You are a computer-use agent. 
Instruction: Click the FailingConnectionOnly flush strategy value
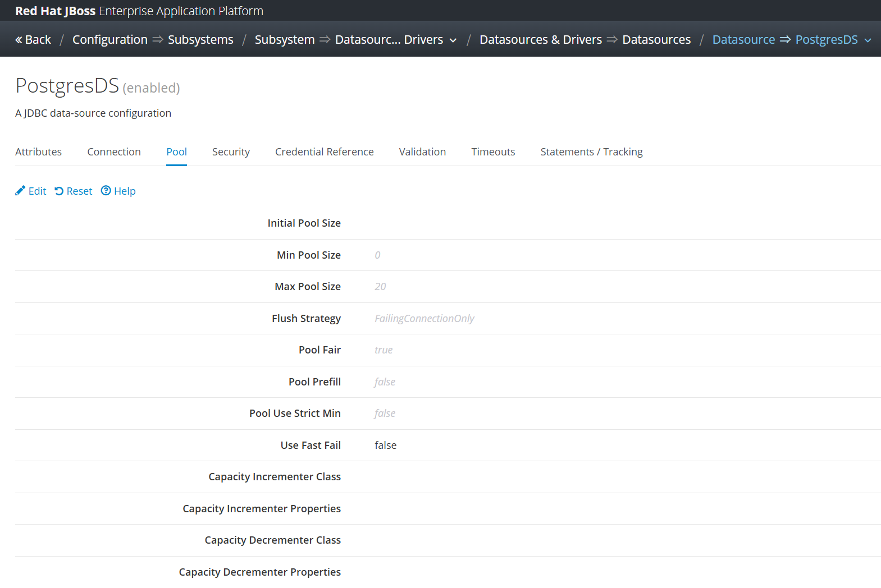[424, 319]
